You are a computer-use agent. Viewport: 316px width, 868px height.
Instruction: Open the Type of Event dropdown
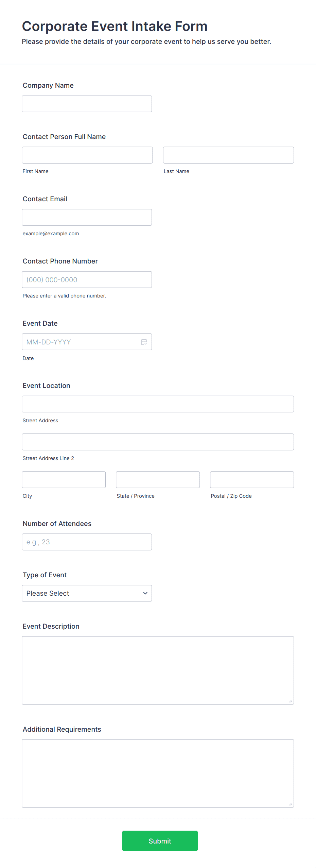pyautogui.click(x=87, y=593)
